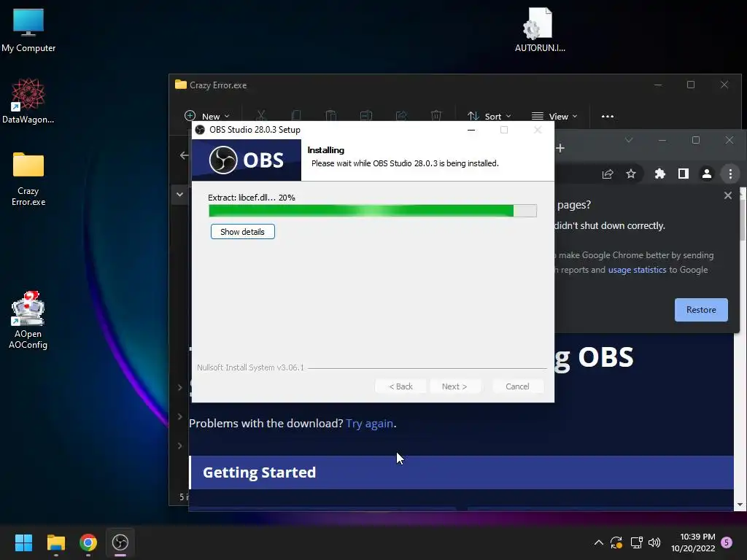Click the Share icon in File Explorer toolbar
The height and width of the screenshot is (560, 747).
(x=401, y=116)
